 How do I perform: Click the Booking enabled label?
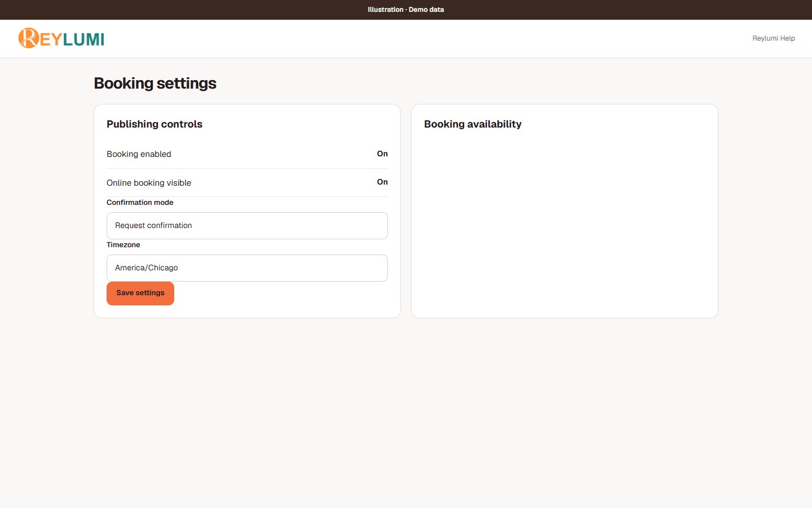coord(139,154)
